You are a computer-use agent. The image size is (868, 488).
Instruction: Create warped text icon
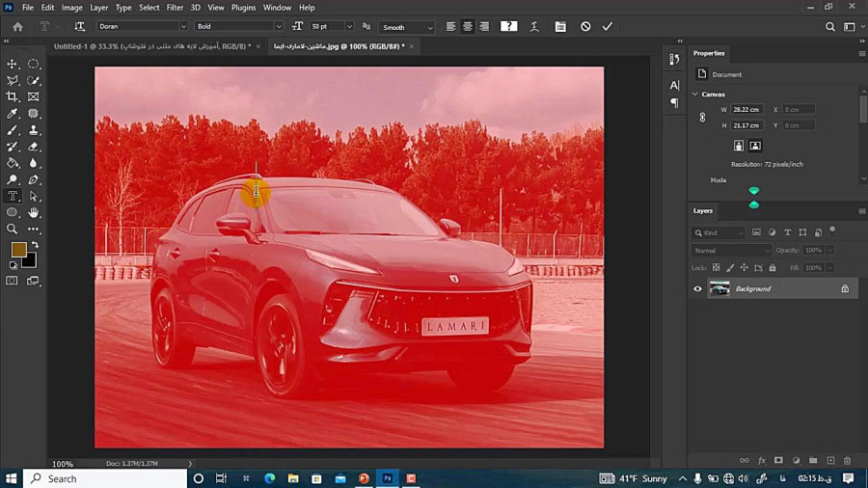pos(534,27)
